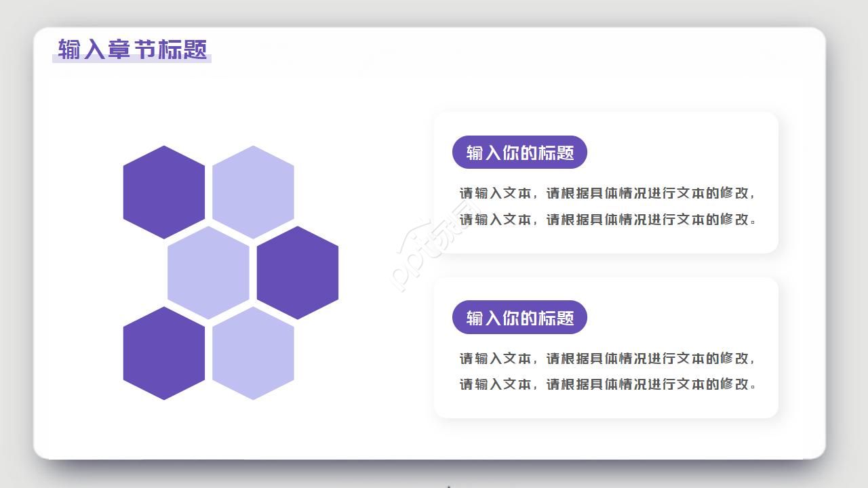Select the top white content card
Screen dimensions: 868x488
pos(606,183)
